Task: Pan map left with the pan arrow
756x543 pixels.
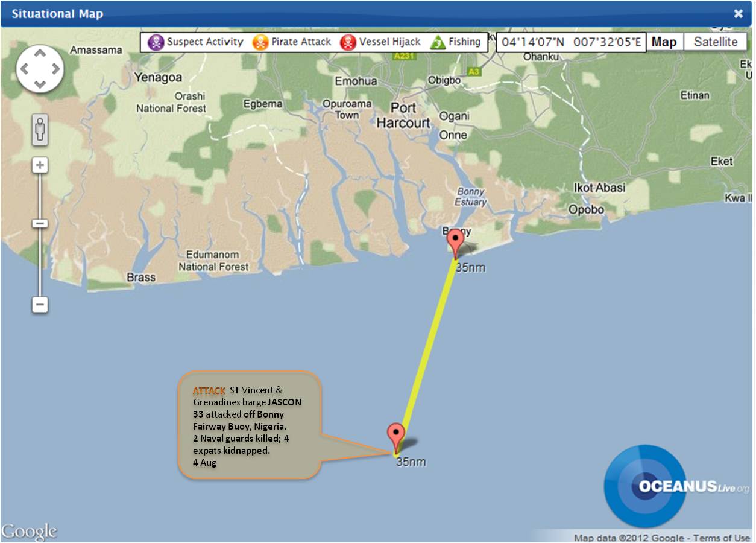Action: click(25, 69)
